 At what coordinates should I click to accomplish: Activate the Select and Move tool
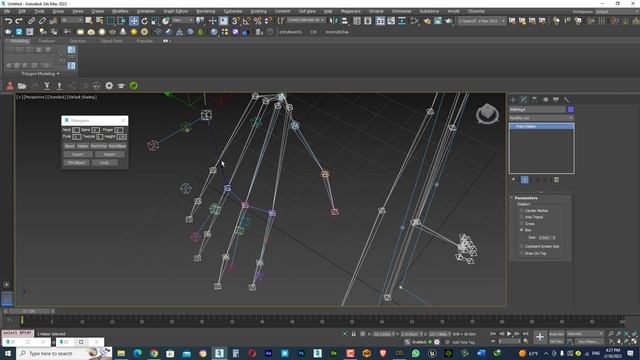[133, 21]
